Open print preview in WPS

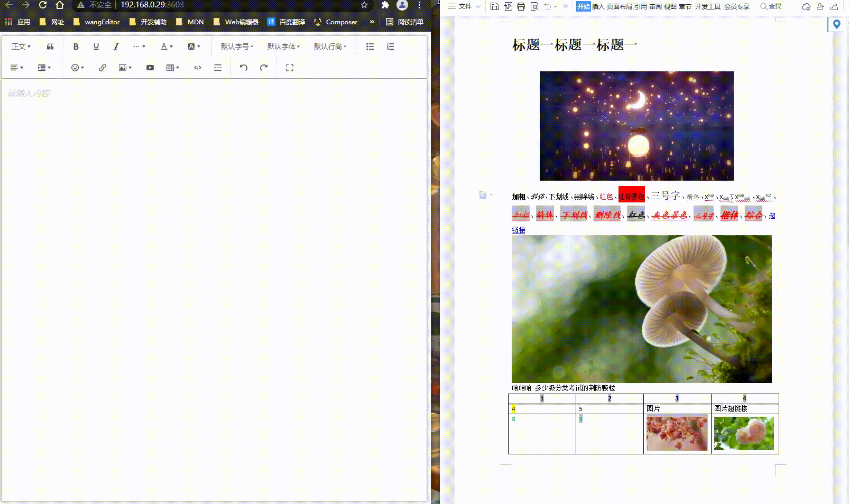[534, 7]
